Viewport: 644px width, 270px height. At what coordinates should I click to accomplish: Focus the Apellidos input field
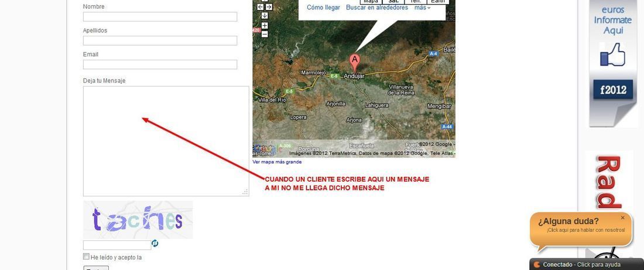click(x=160, y=40)
